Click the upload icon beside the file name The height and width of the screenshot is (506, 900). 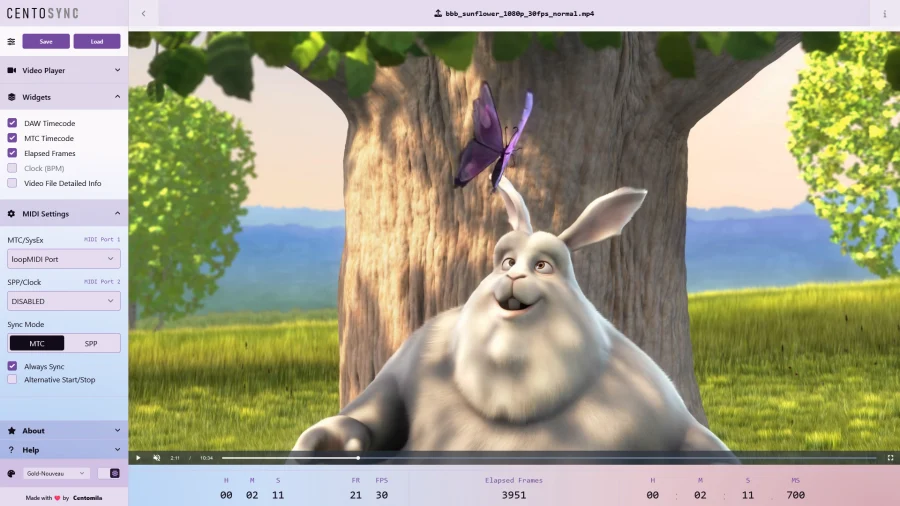[x=438, y=13]
